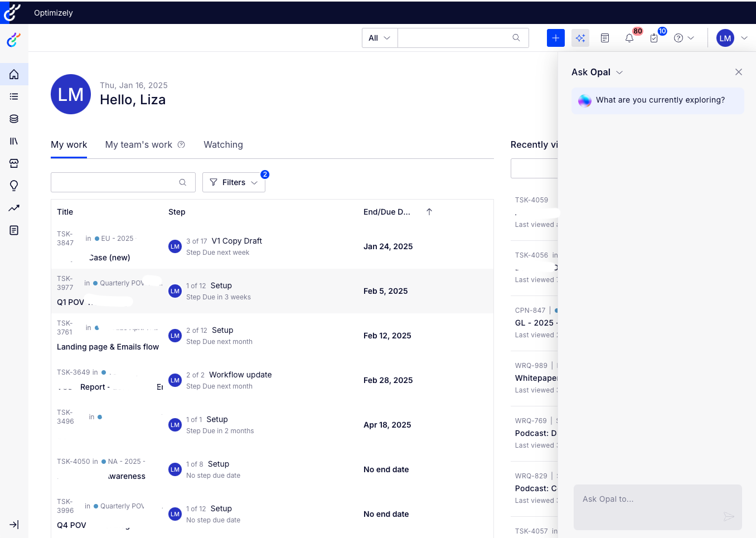Click the marketplace storefront icon in sidebar
This screenshot has height=538, width=756.
click(14, 163)
